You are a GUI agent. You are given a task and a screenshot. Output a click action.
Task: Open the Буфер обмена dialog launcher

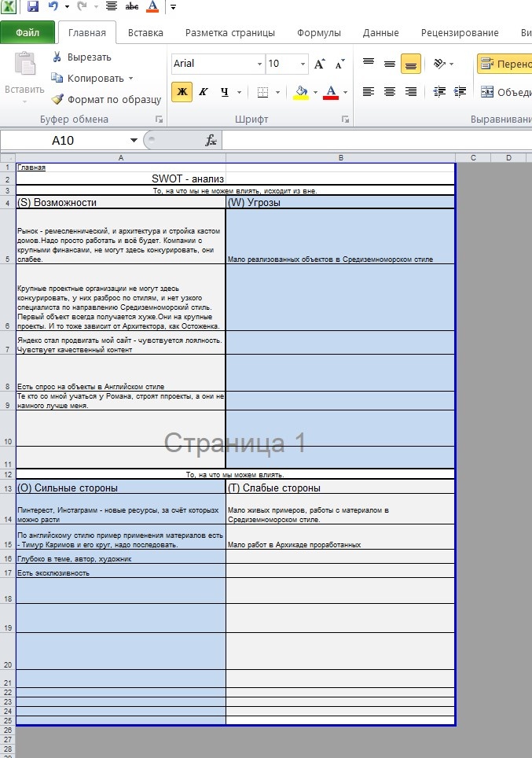coord(159,120)
